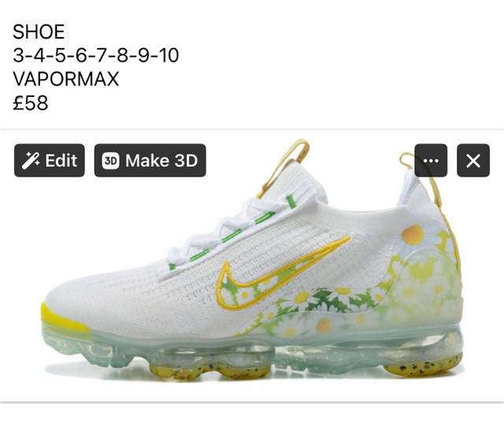Click the magic wand icon in Edit
The height and width of the screenshot is (432, 504).
(31, 161)
